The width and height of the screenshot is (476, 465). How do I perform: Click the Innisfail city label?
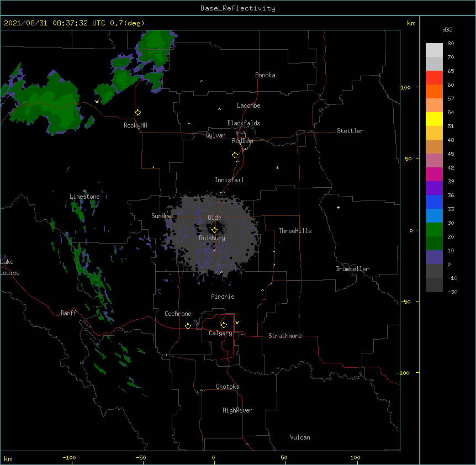coord(229,180)
